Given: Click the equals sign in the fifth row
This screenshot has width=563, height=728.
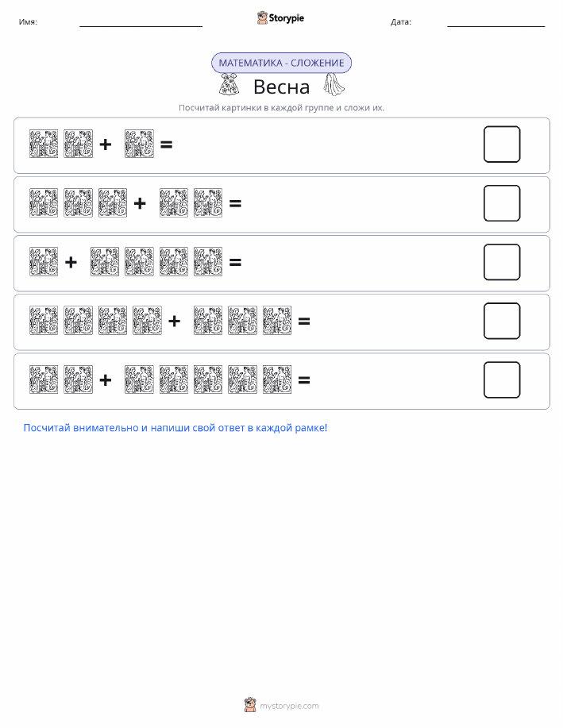Looking at the screenshot, I should (304, 380).
